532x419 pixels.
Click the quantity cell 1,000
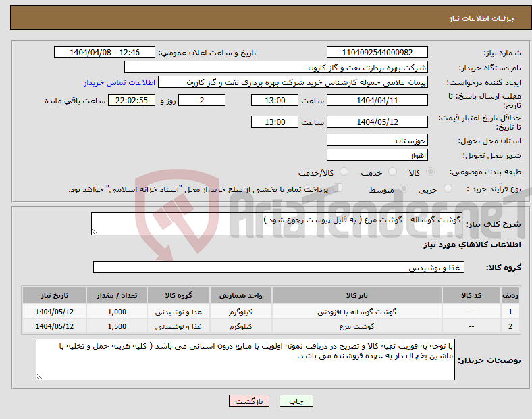click(117, 312)
